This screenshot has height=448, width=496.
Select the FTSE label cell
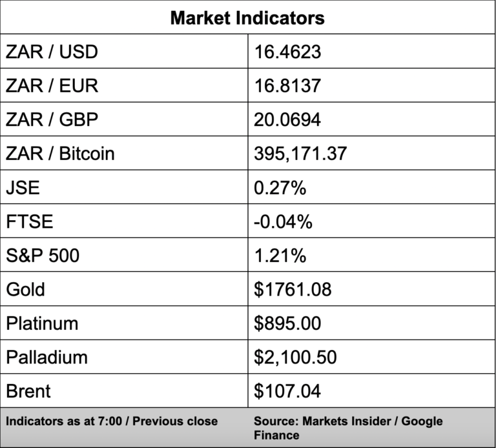point(29,222)
